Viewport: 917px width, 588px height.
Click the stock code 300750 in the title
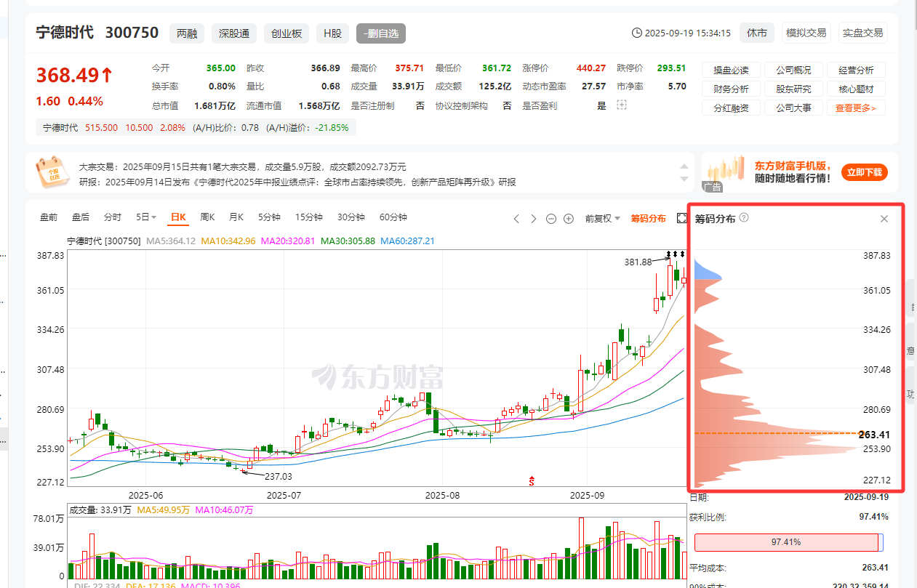click(x=132, y=33)
